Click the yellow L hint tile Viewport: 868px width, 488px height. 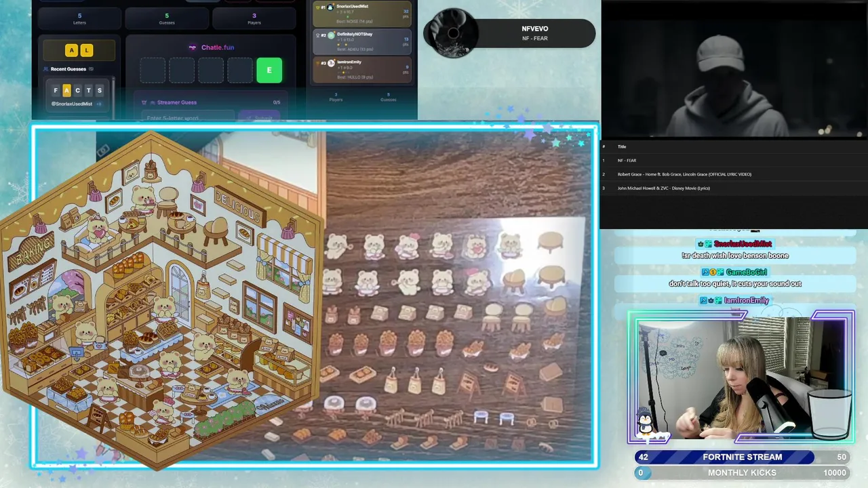[86, 50]
